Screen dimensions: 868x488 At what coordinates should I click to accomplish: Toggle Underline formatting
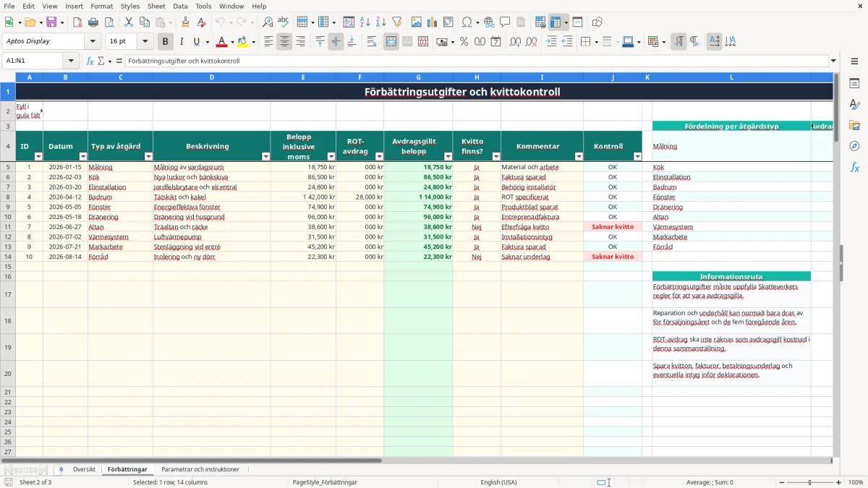[197, 42]
